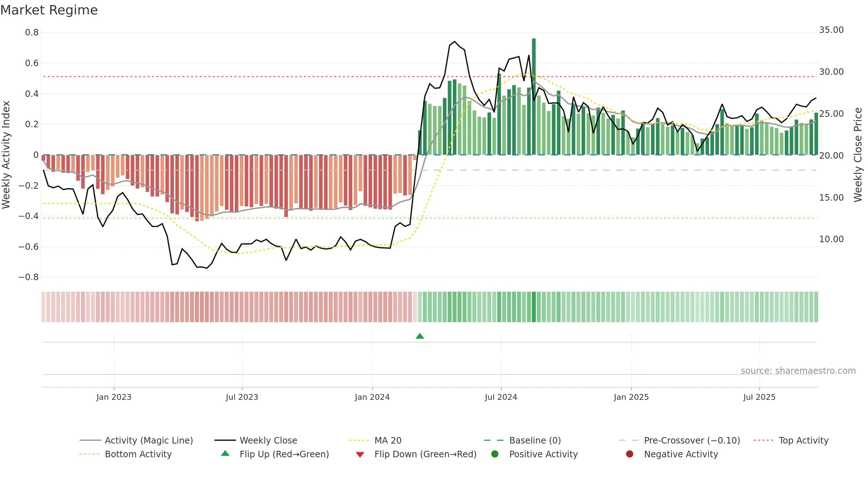The width and height of the screenshot is (868, 488).
Task: Click the Jan 2023 x-axis label
Action: (x=114, y=397)
